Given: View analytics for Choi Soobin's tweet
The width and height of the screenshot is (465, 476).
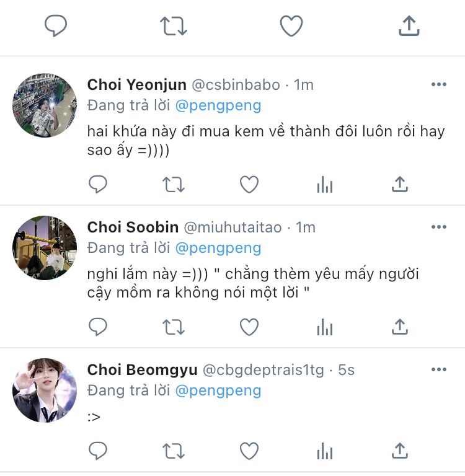Looking at the screenshot, I should click(x=325, y=327).
